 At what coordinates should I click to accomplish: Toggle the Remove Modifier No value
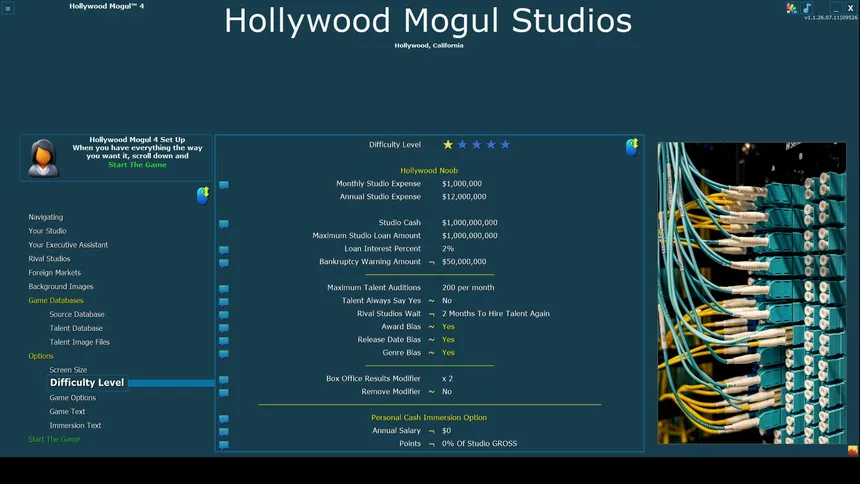coord(447,392)
